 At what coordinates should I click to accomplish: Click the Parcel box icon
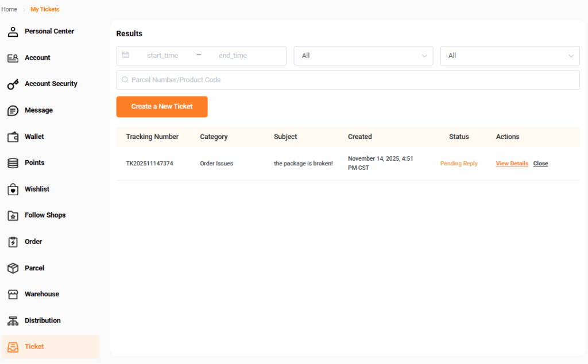(x=13, y=268)
